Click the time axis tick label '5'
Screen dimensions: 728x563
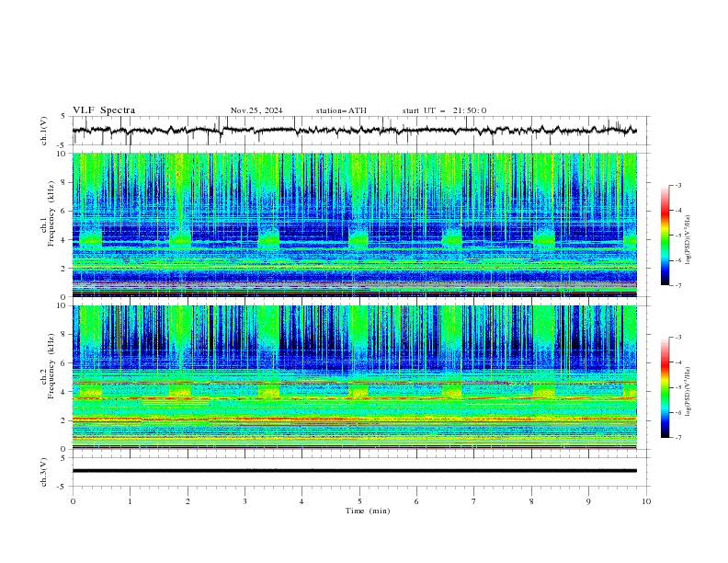(x=359, y=501)
